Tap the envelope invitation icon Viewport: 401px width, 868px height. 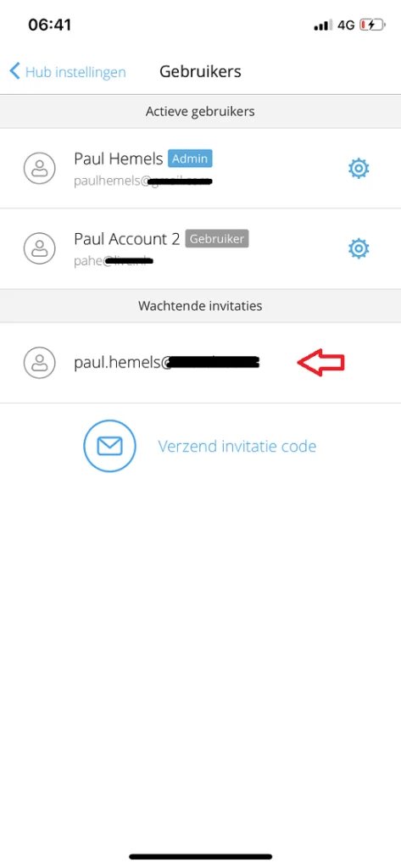[x=109, y=446]
